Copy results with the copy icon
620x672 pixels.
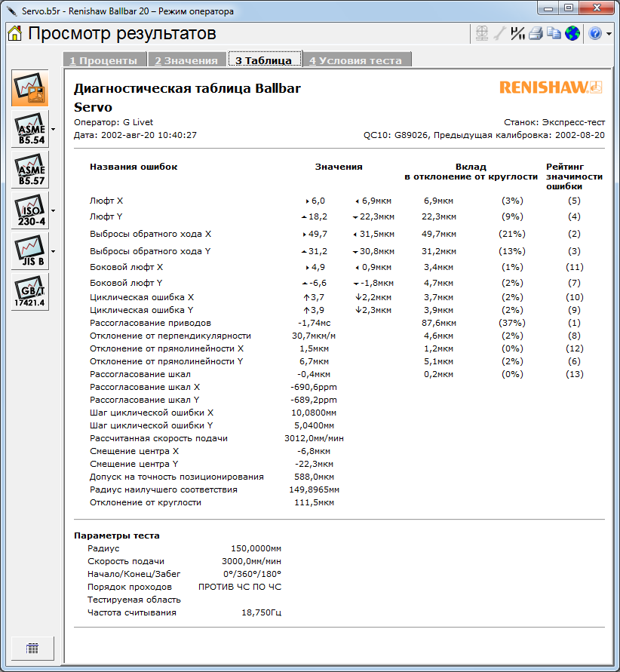pos(554,33)
